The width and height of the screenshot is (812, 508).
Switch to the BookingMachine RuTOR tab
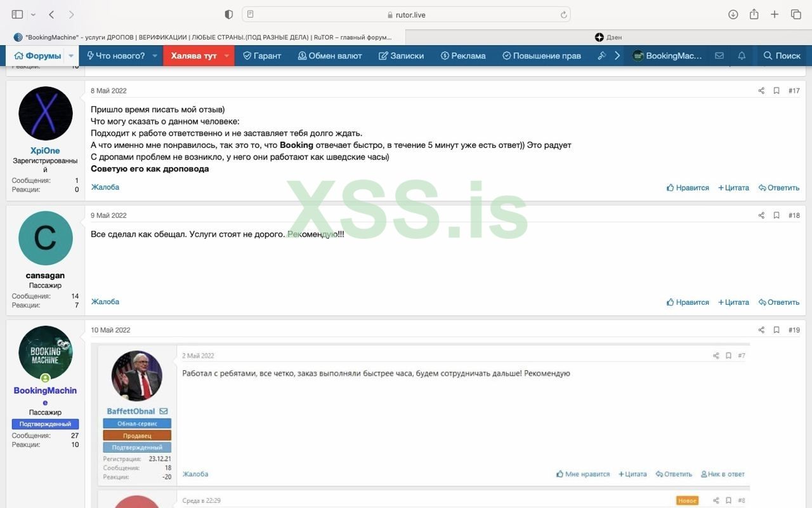(x=203, y=37)
